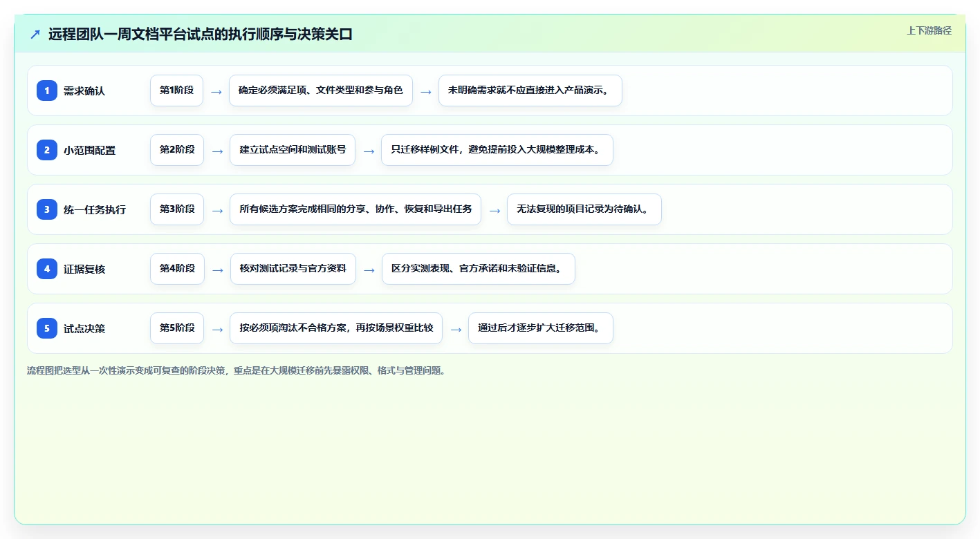980x539 pixels.
Task: Select the 第1阶段 chip
Action: point(176,91)
